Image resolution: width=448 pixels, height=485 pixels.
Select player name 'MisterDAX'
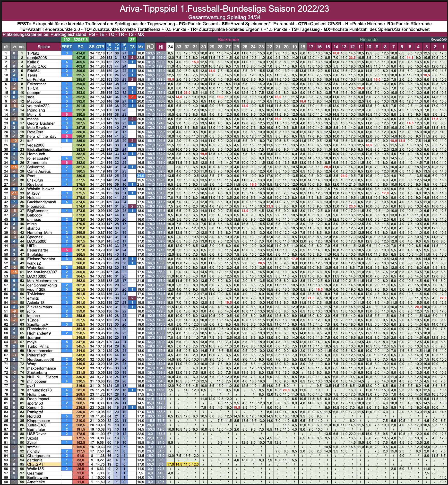(36, 66)
